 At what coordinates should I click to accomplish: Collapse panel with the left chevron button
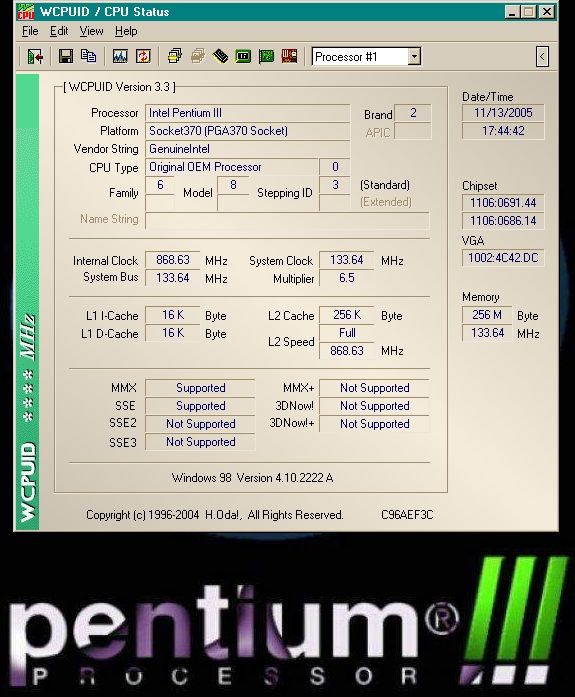542,56
